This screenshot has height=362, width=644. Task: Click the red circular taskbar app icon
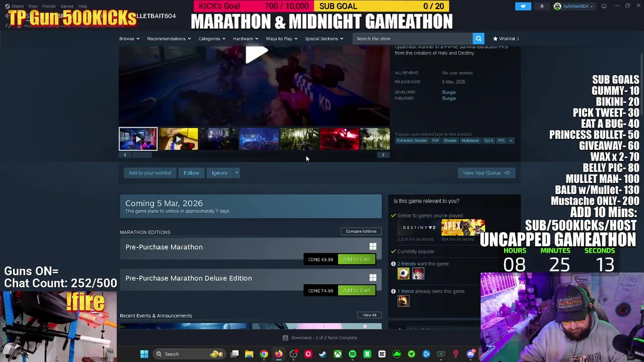(308, 354)
